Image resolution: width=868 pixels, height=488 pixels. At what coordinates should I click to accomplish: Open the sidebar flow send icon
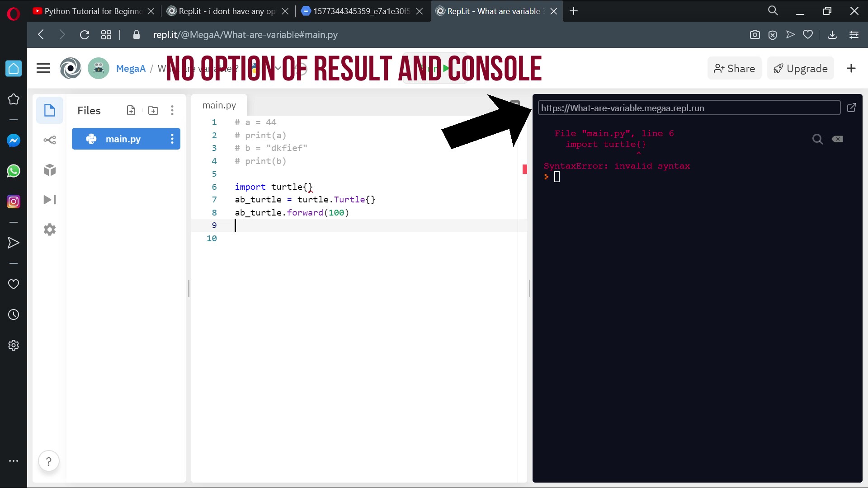pyautogui.click(x=14, y=243)
